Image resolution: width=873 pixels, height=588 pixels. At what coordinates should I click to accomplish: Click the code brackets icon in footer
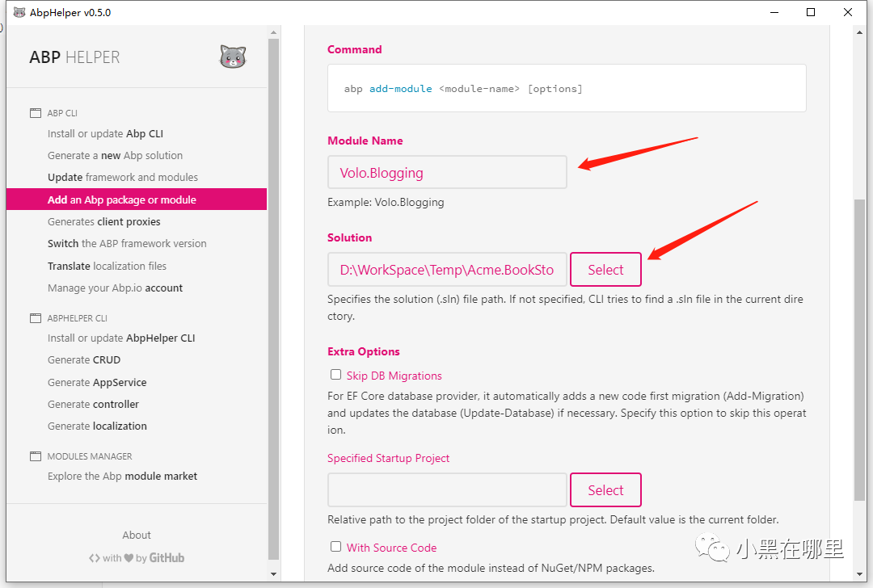coord(95,558)
